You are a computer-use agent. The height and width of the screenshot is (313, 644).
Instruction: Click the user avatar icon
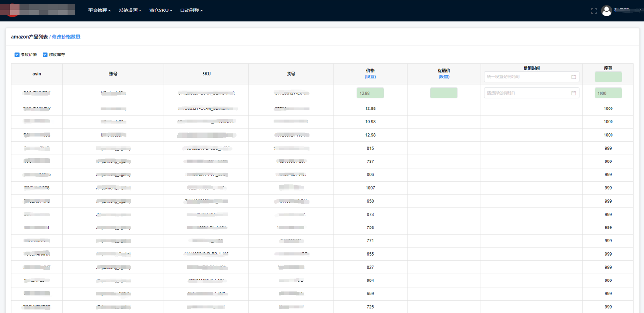click(606, 11)
